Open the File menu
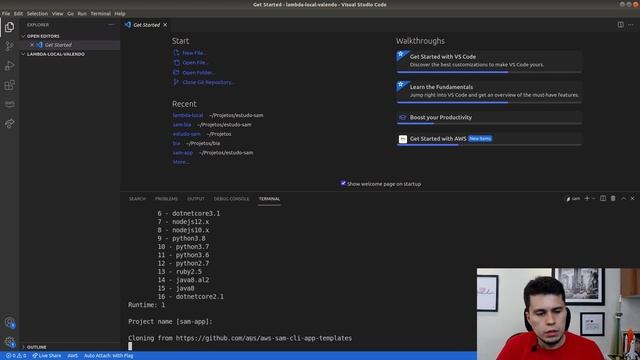640x360 pixels. [6, 13]
